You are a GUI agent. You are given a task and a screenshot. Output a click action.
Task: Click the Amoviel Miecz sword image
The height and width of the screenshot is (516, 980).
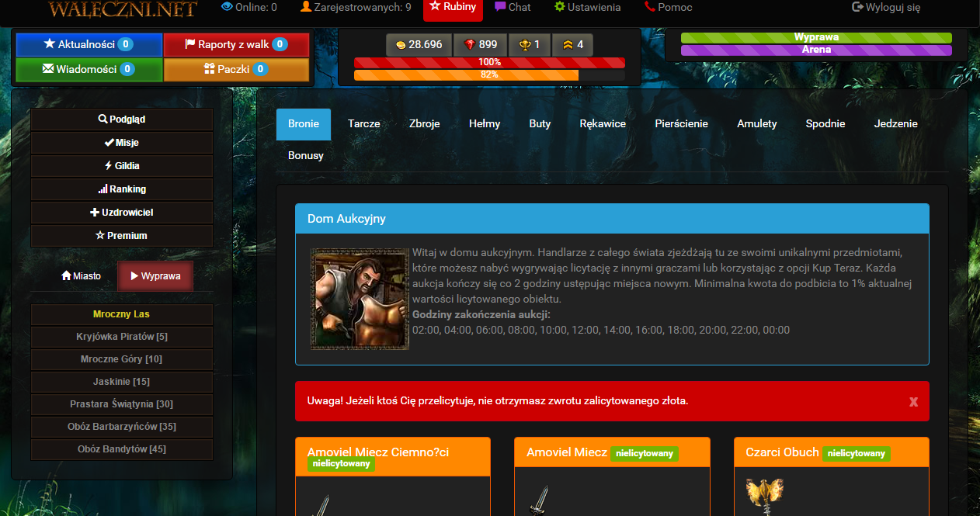[x=540, y=499]
